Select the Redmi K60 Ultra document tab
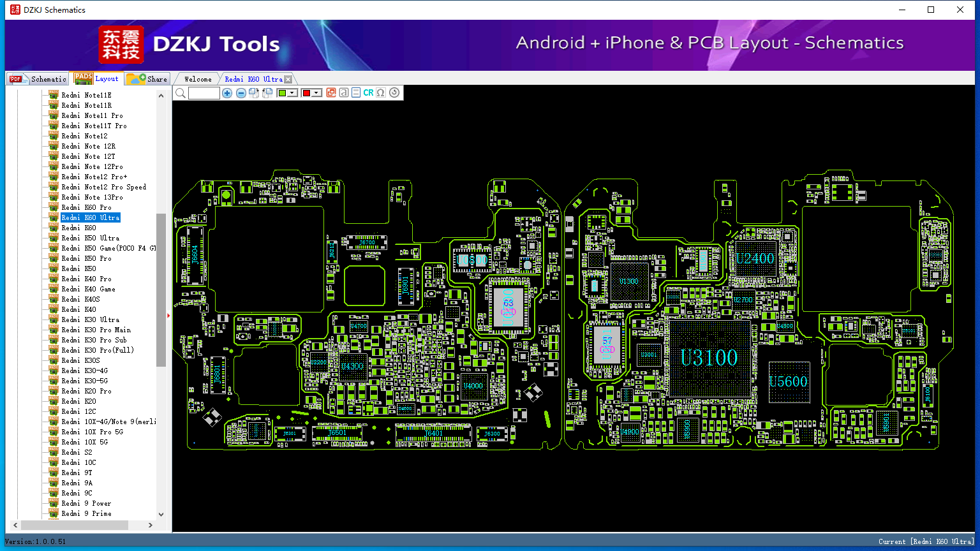980x551 pixels. [x=253, y=79]
